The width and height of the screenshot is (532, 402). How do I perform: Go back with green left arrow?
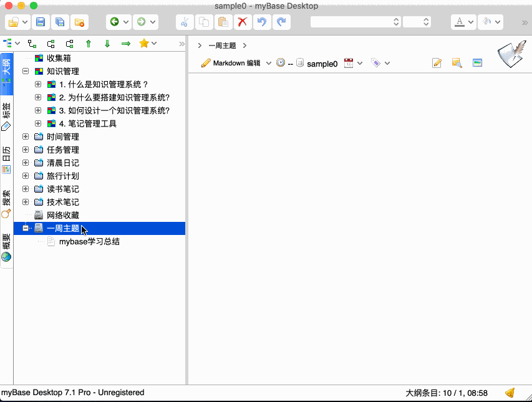click(114, 22)
